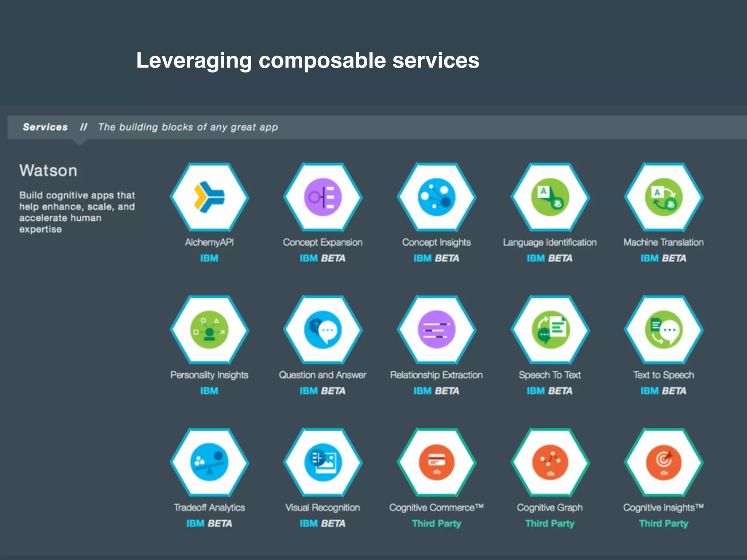
Task: Click the Speech To Text label
Action: [x=550, y=376]
